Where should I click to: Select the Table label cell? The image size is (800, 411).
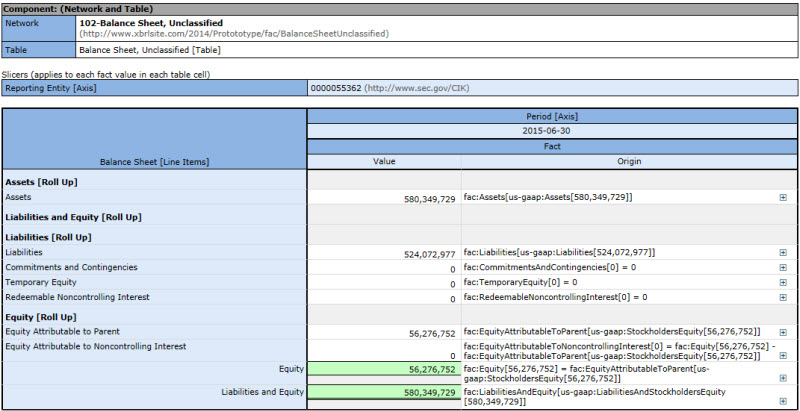(39, 50)
